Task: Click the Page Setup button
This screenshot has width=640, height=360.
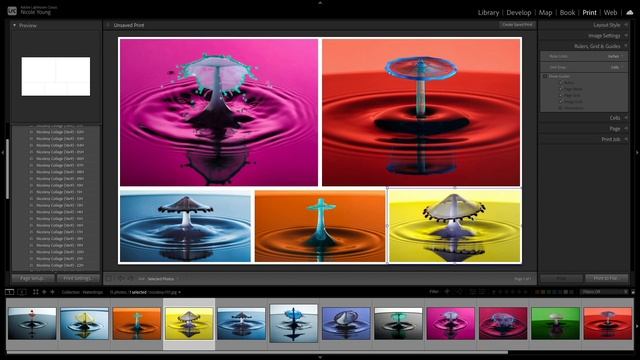Action: point(32,278)
